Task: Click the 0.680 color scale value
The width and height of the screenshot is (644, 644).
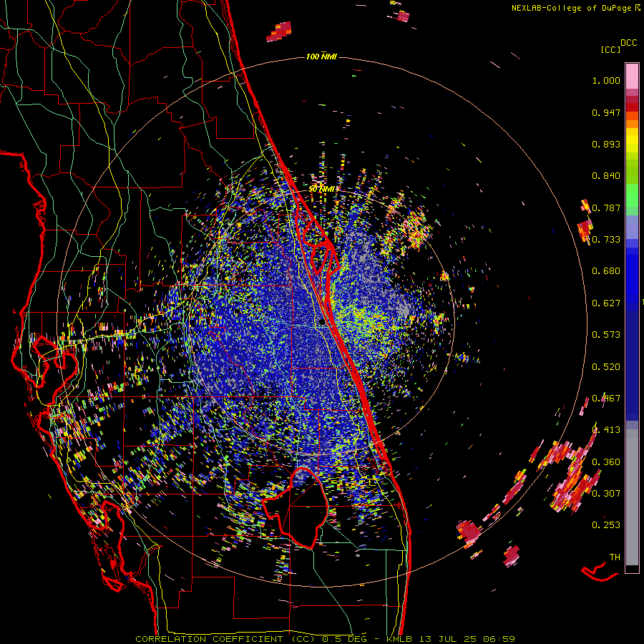Action: (x=606, y=271)
